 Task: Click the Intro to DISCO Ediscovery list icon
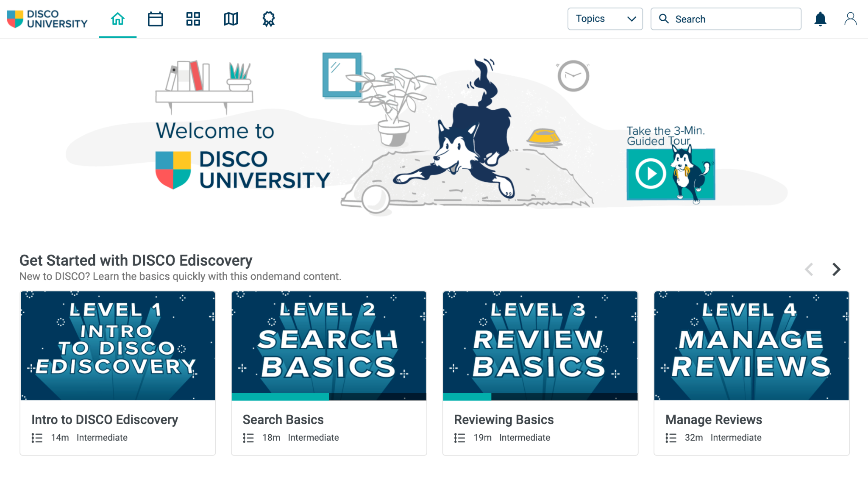tap(37, 438)
